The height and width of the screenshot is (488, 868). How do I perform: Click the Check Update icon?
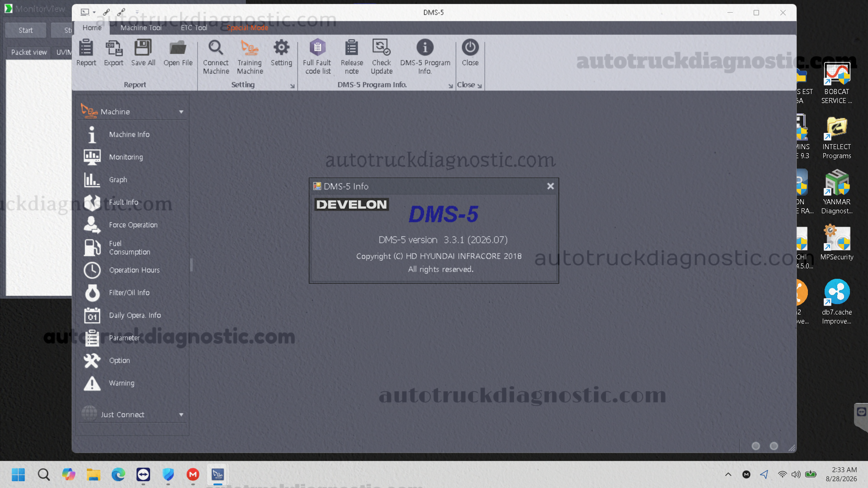(382, 57)
